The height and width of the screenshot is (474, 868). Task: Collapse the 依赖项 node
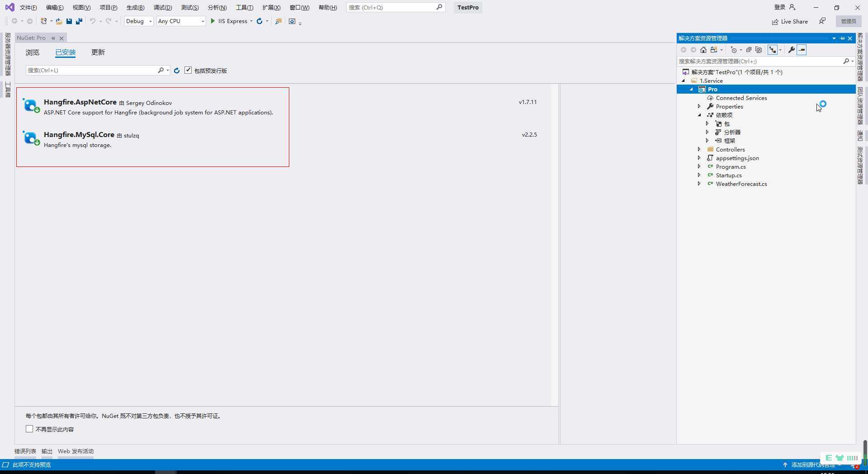699,115
